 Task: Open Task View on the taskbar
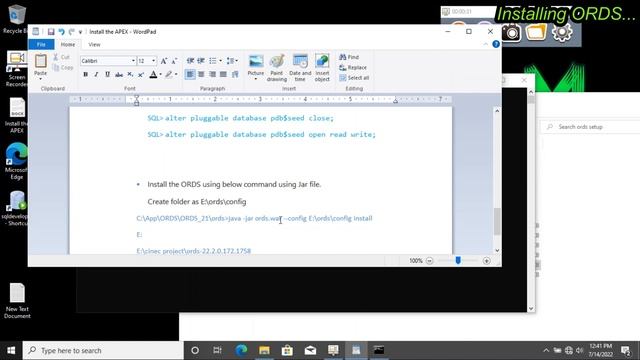coord(217,350)
